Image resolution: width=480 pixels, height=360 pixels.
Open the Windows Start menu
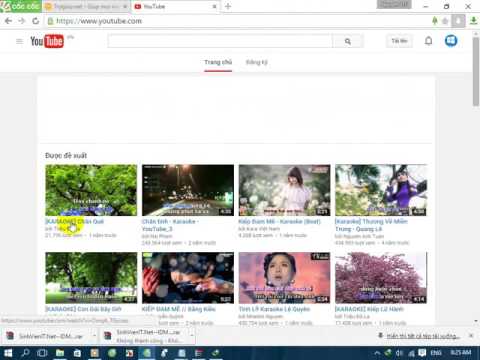coord(7,353)
